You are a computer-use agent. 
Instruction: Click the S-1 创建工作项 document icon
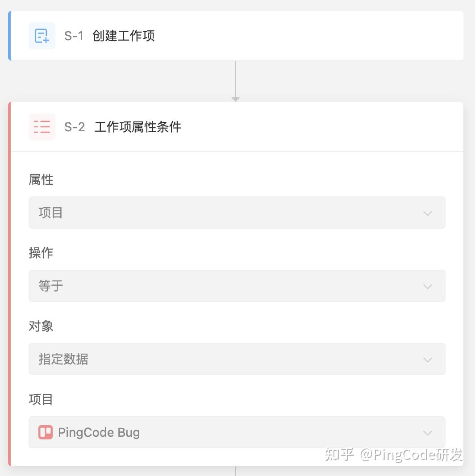click(42, 36)
